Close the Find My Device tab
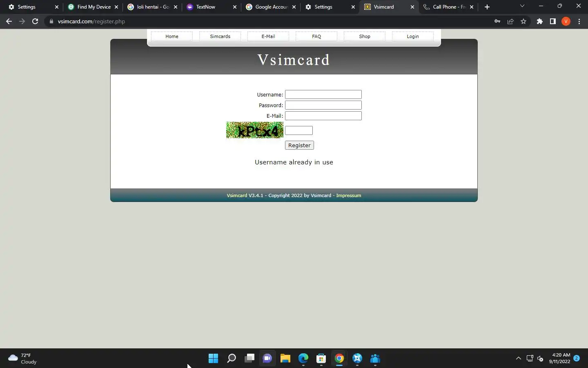588x368 pixels. coord(116,7)
